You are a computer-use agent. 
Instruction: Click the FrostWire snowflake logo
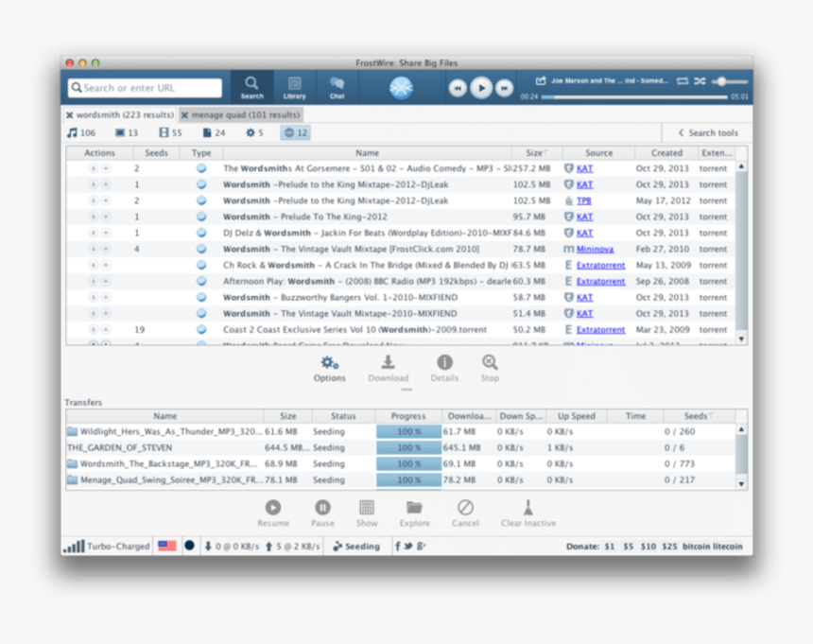click(x=401, y=88)
